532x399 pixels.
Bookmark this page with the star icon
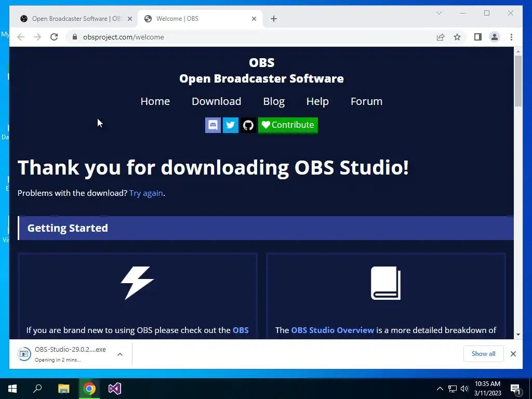457,37
